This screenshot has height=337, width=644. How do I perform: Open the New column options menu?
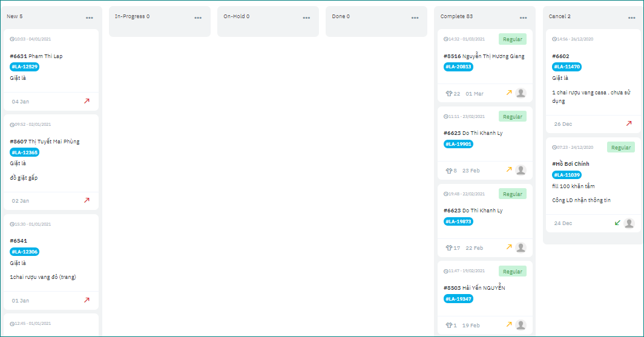[90, 18]
